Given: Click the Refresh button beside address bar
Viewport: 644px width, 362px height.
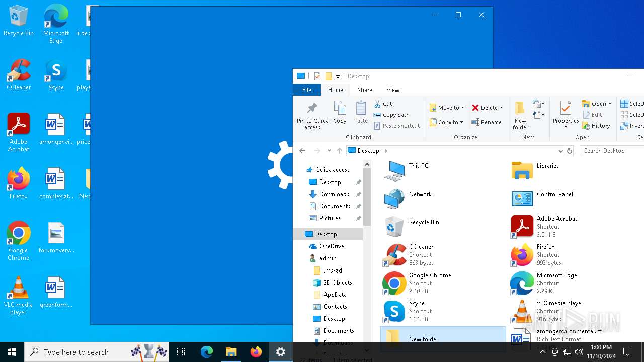Looking at the screenshot, I should pyautogui.click(x=570, y=151).
